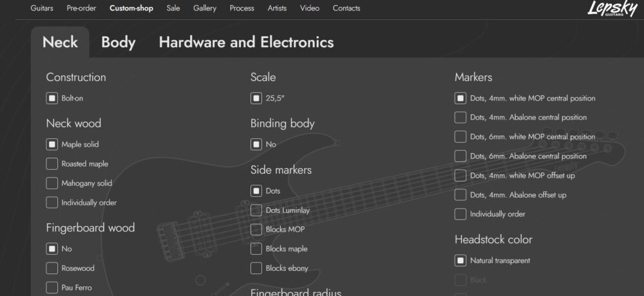Viewport: 644px width, 296px height.
Task: Select Blocks MOP side markers
Action: 256,230
